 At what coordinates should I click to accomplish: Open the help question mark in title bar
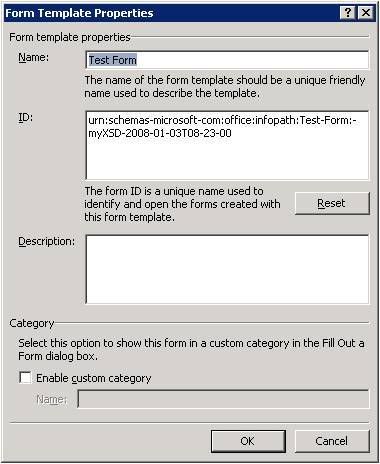pos(348,13)
